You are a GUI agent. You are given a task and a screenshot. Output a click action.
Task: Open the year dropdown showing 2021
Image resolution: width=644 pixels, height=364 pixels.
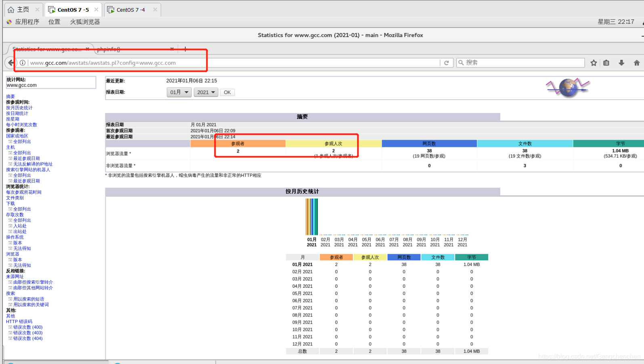[x=206, y=92]
